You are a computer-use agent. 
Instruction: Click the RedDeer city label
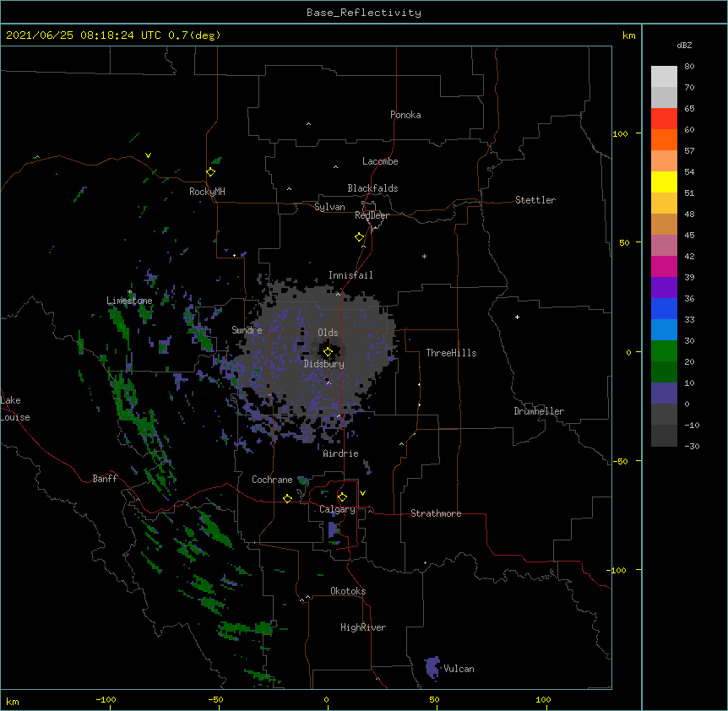(372, 215)
